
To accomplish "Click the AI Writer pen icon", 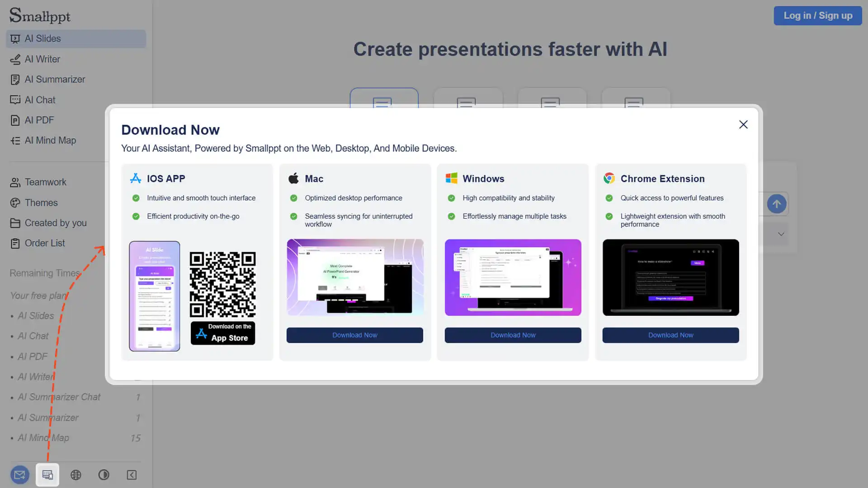I will [15, 59].
